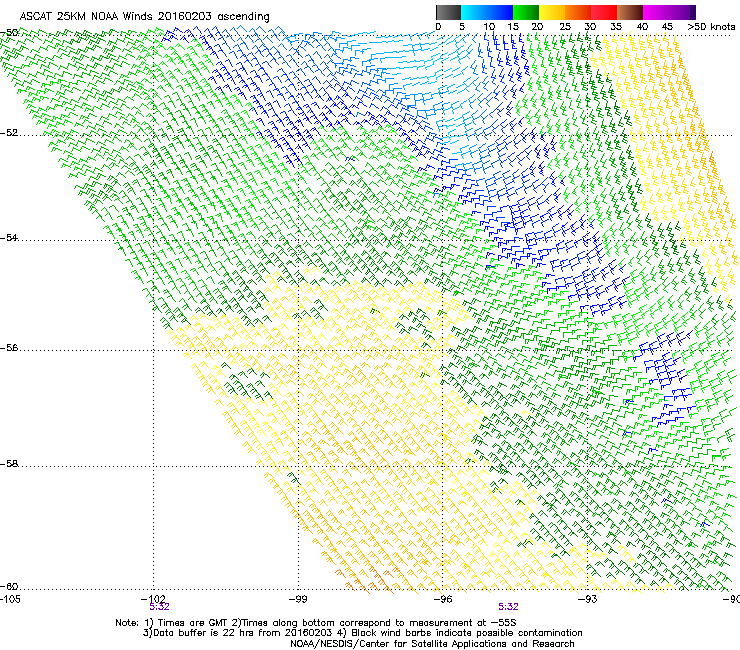This screenshot has height=650, width=740.
Task: Click the '-93' longitude axis label
Action: pyautogui.click(x=588, y=599)
